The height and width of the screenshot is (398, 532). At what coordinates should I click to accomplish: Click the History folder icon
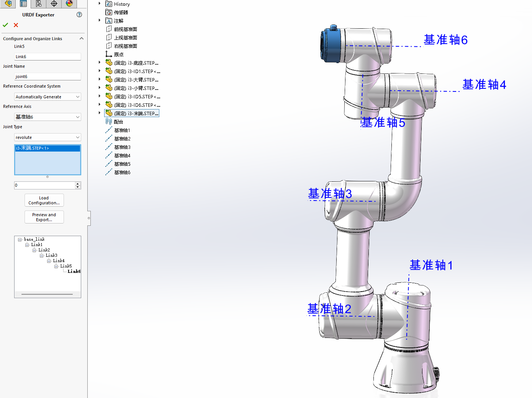click(x=109, y=4)
